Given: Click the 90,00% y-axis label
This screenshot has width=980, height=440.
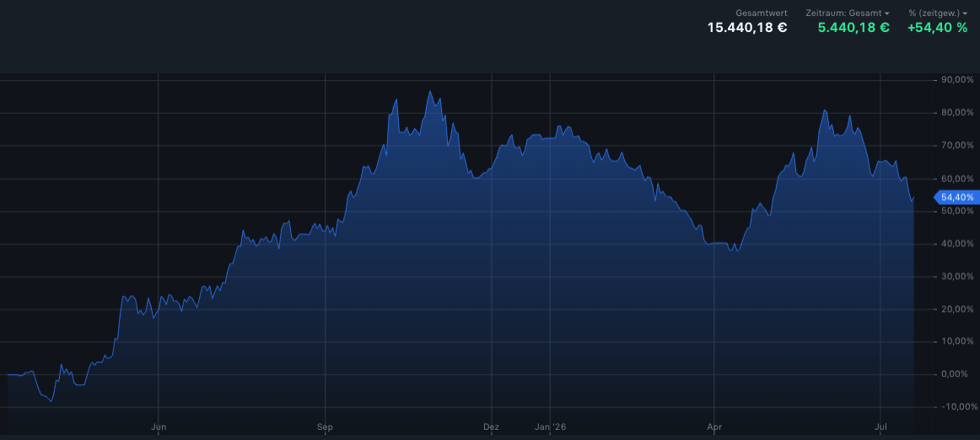Looking at the screenshot, I should 957,80.
